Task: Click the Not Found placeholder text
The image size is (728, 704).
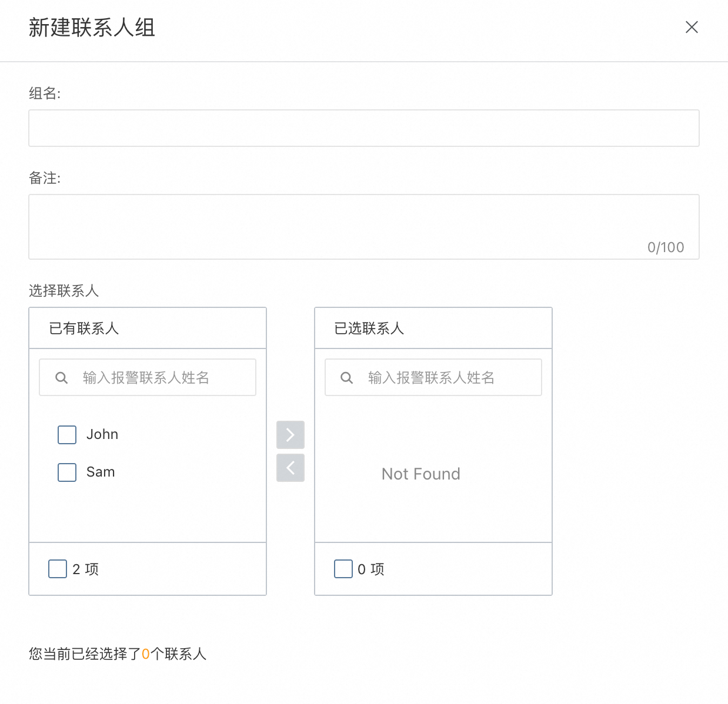Action: click(x=421, y=474)
